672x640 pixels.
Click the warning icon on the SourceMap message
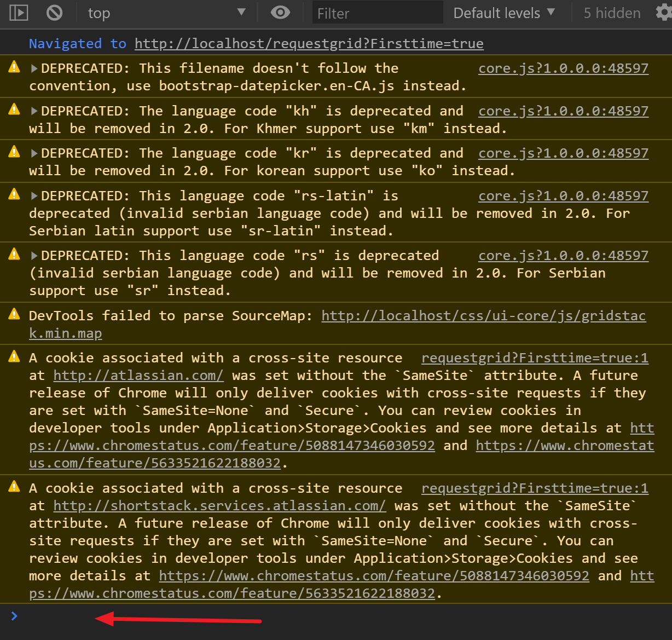[x=14, y=314]
